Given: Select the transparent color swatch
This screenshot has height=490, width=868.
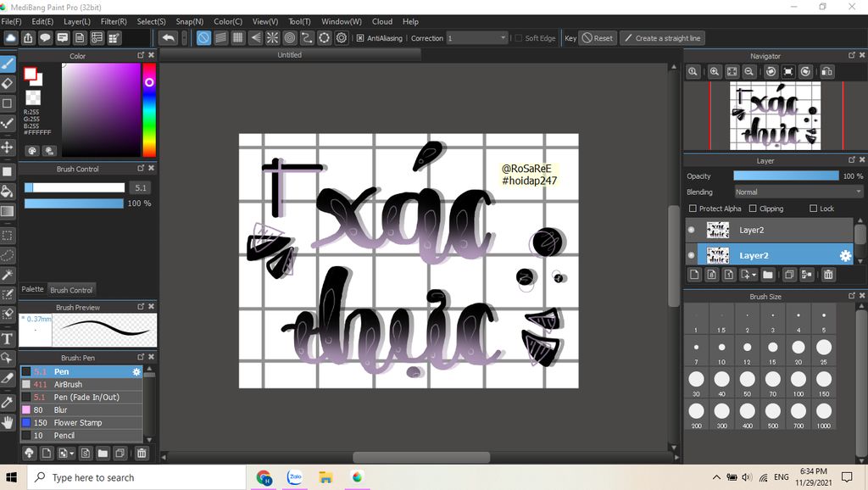Looking at the screenshot, I should pos(33,98).
